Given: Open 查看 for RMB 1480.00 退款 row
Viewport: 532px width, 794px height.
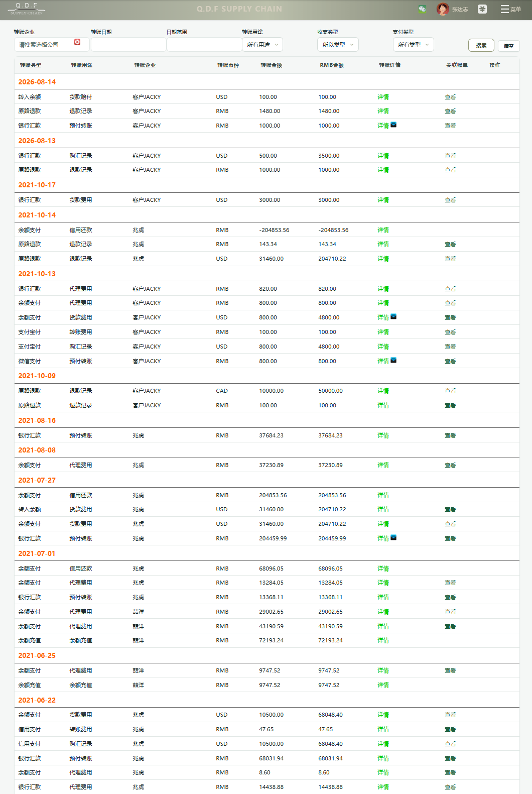Looking at the screenshot, I should [450, 111].
